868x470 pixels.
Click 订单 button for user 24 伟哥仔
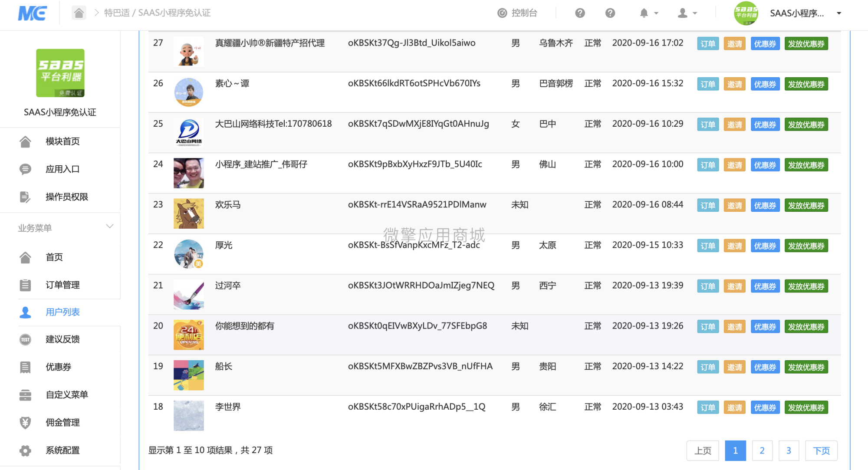(x=708, y=165)
